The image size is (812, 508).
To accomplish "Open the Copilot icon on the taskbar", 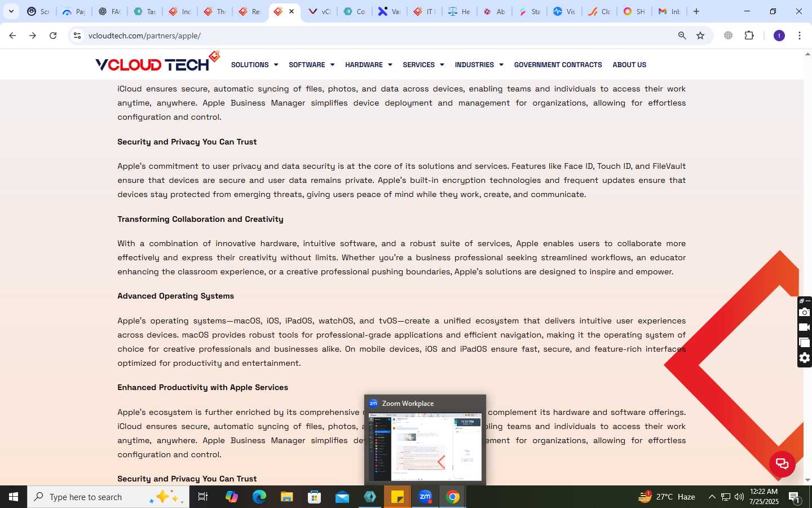I will point(232,497).
